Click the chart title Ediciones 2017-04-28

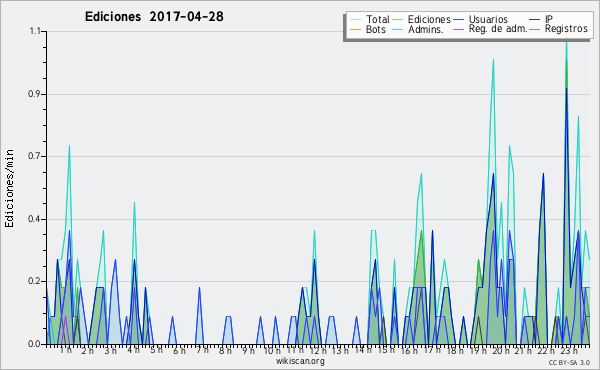(154, 16)
